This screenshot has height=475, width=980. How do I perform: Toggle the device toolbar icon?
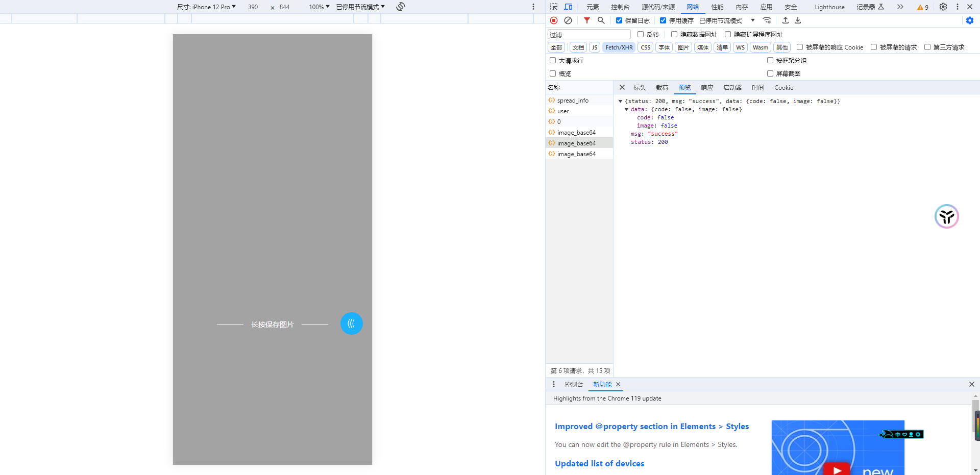click(568, 7)
